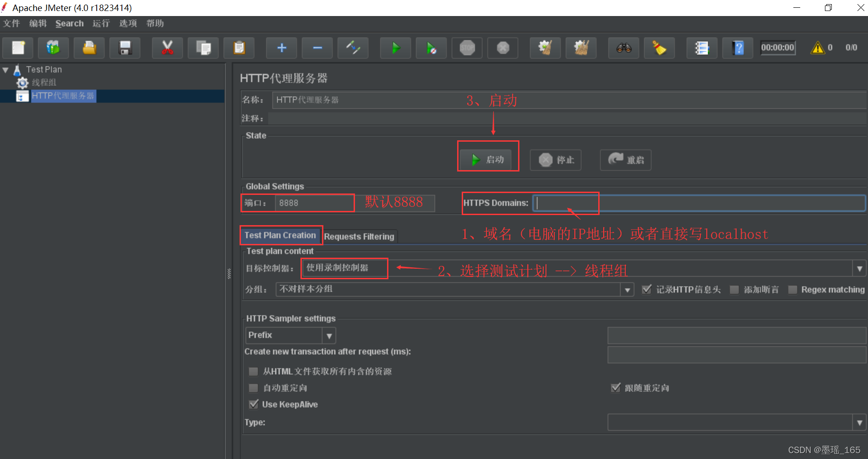The width and height of the screenshot is (868, 459).
Task: Click the yellow warning triangle log icon
Action: coord(818,48)
